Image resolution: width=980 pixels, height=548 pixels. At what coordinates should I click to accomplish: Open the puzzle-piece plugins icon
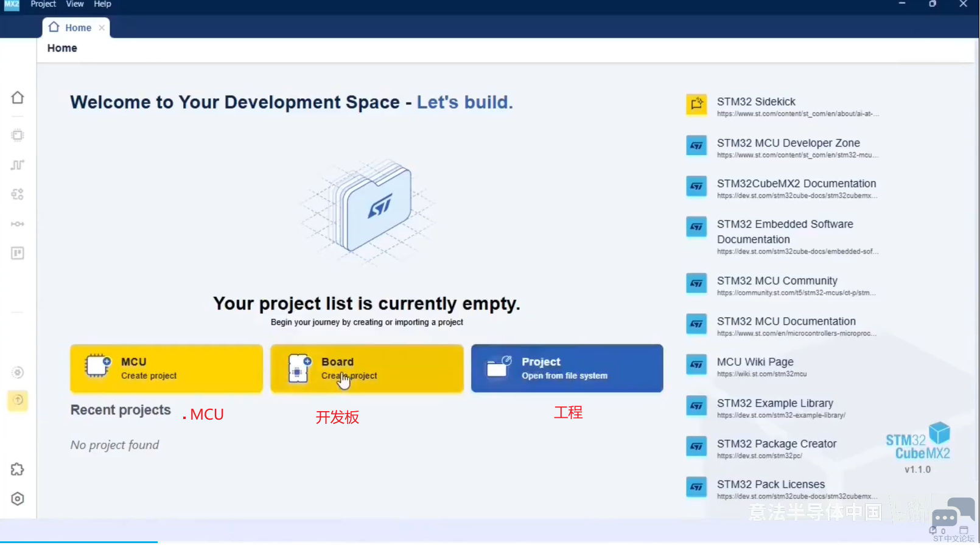[x=18, y=469]
